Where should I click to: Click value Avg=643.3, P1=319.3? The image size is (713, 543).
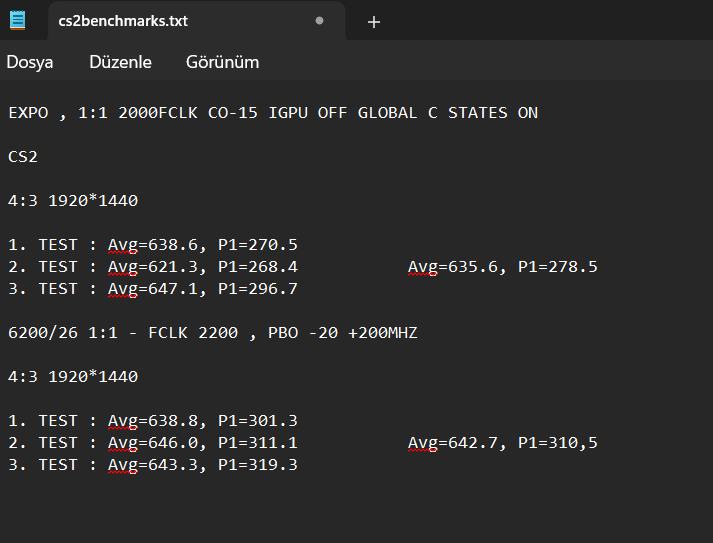203,465
